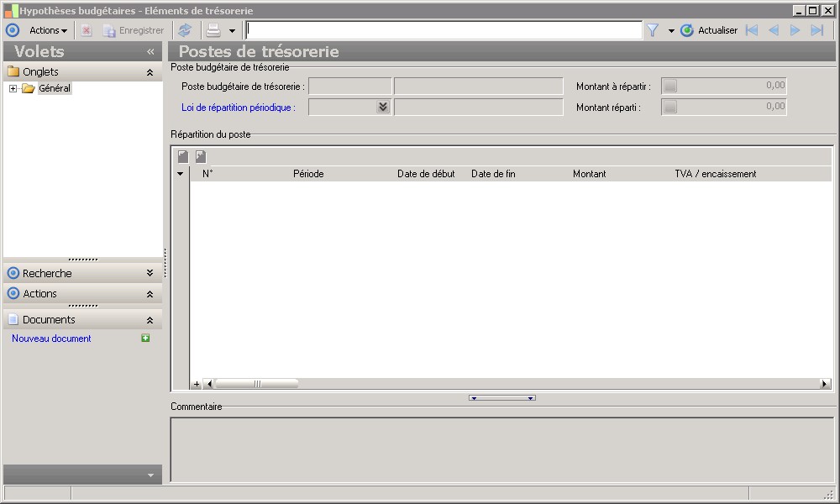Click the filter funnel icon
840x504 pixels.
(653, 30)
